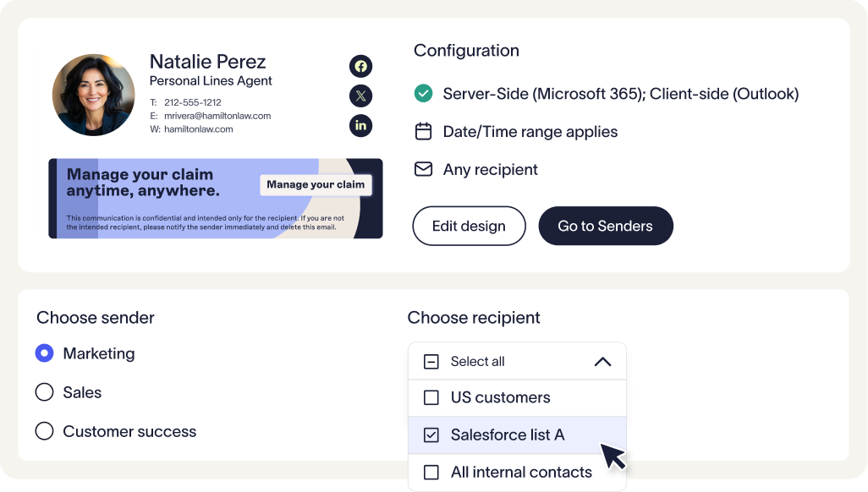
Task: Open Natalie's Facebook profile icon
Action: (x=360, y=66)
